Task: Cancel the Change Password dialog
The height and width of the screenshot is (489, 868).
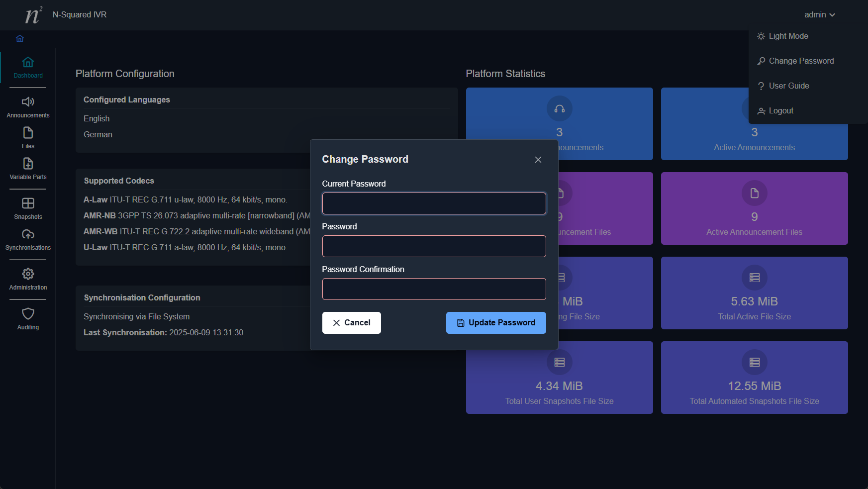Action: pyautogui.click(x=351, y=323)
